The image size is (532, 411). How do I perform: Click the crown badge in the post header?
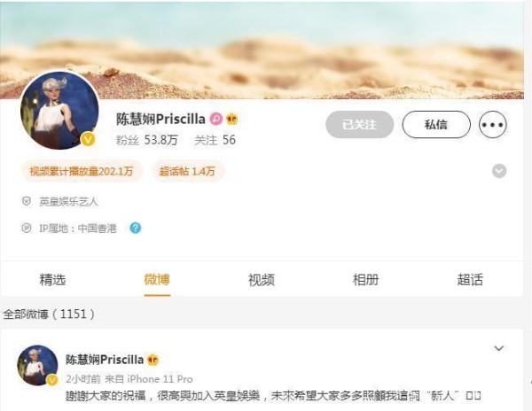153,360
